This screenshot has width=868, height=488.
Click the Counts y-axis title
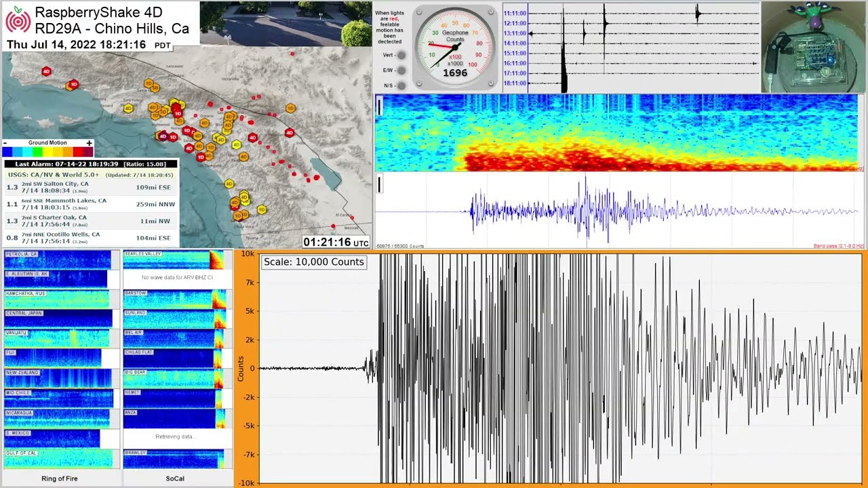pyautogui.click(x=241, y=368)
